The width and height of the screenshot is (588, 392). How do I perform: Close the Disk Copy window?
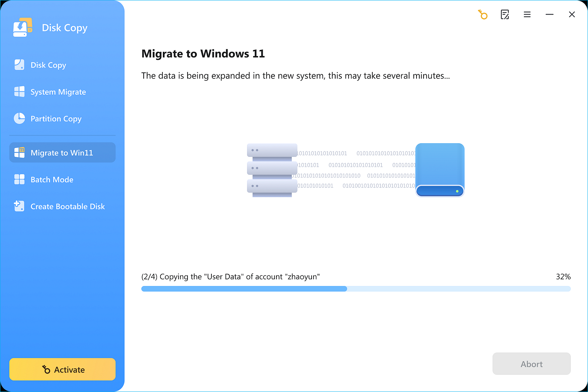[x=572, y=14]
